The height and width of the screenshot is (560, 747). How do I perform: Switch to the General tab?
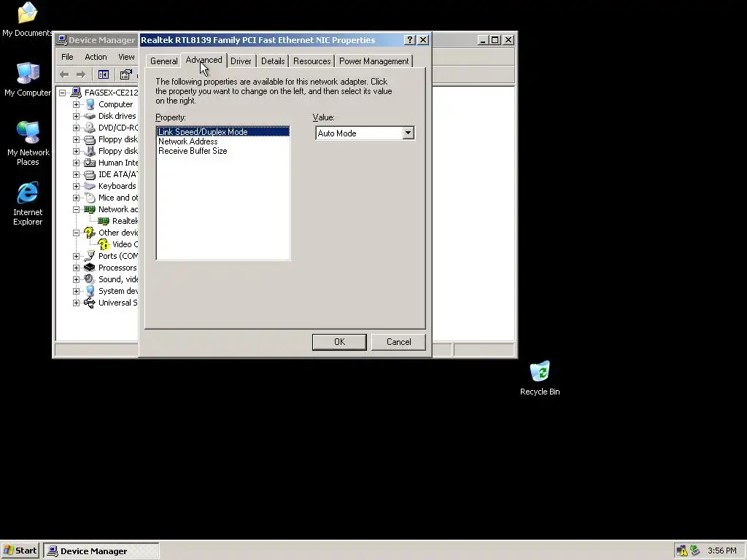point(164,61)
